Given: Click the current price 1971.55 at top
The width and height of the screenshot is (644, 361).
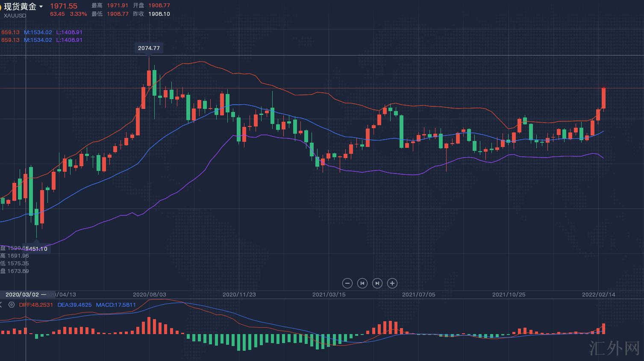Looking at the screenshot, I should click(x=64, y=6).
